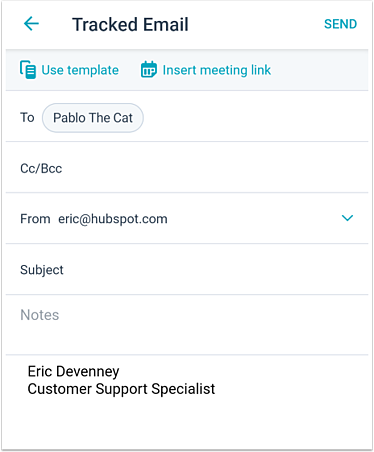This screenshot has height=452, width=374.
Task: Click the Customer Support Specialist signature line
Action: (121, 389)
